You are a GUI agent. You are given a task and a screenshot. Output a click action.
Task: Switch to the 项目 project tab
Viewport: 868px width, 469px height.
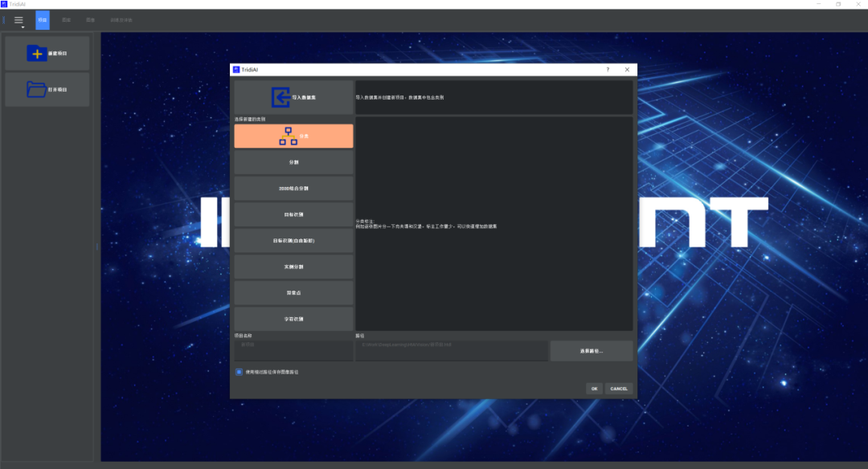pos(43,20)
